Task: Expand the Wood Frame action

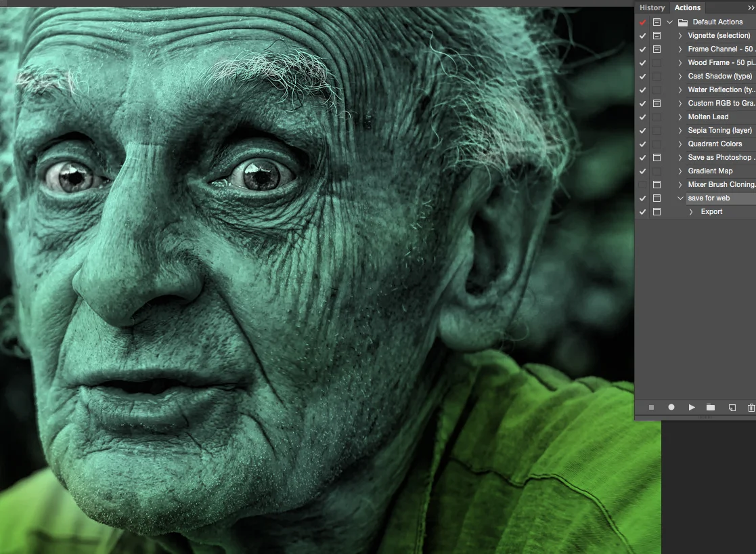Action: point(680,63)
